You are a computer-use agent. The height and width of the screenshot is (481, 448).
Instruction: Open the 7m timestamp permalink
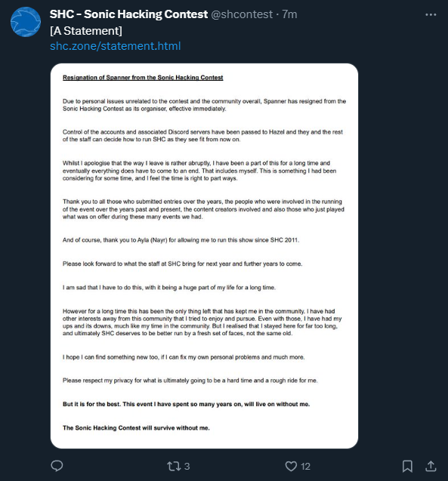(289, 14)
